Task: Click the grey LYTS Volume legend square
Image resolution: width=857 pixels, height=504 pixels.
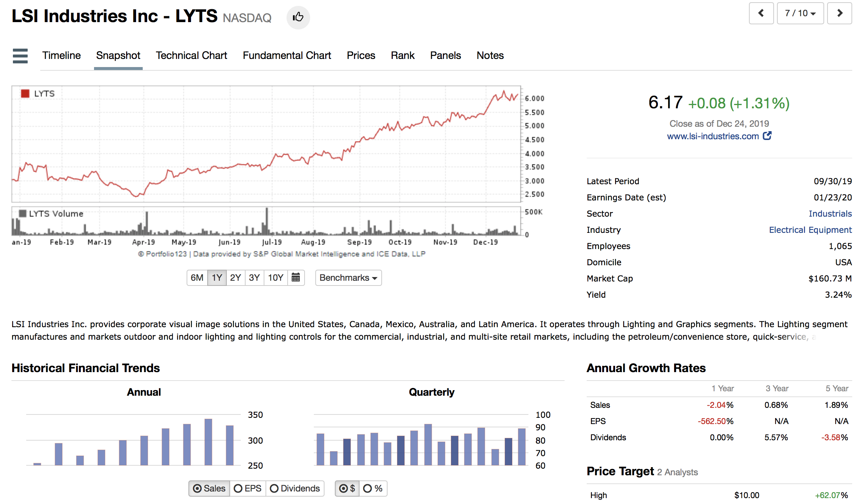Action: [22, 214]
